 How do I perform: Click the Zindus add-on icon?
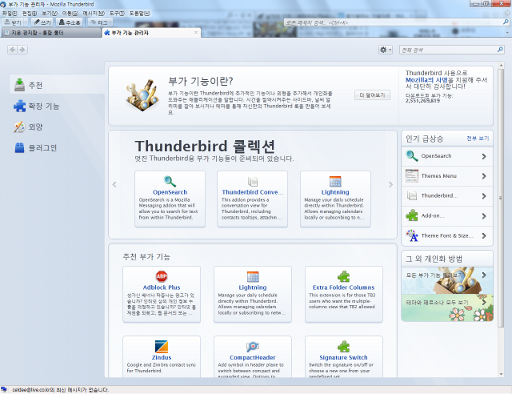(x=162, y=346)
